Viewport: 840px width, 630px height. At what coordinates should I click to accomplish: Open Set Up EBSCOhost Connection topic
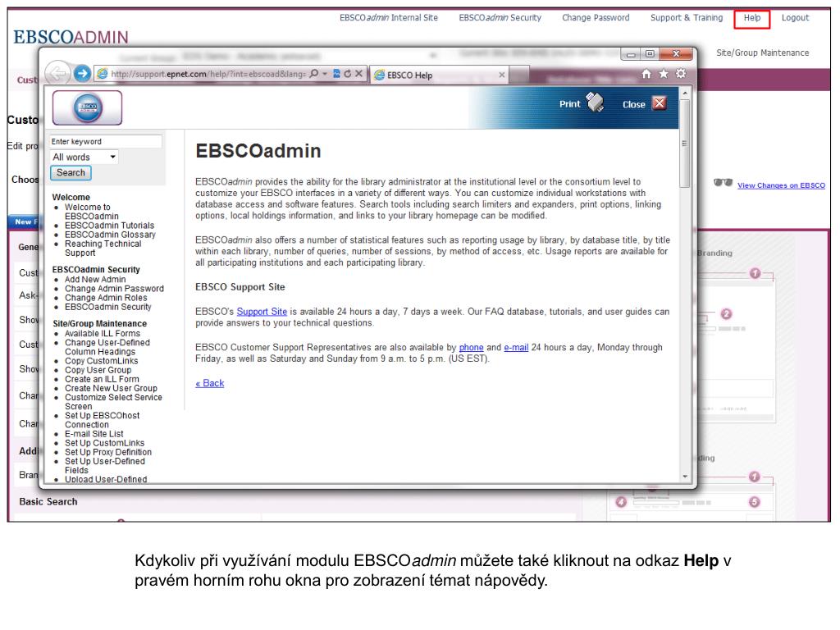[103, 420]
